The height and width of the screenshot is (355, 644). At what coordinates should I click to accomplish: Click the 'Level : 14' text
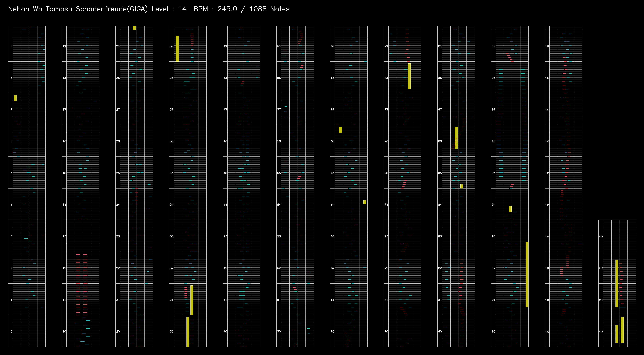tap(169, 9)
